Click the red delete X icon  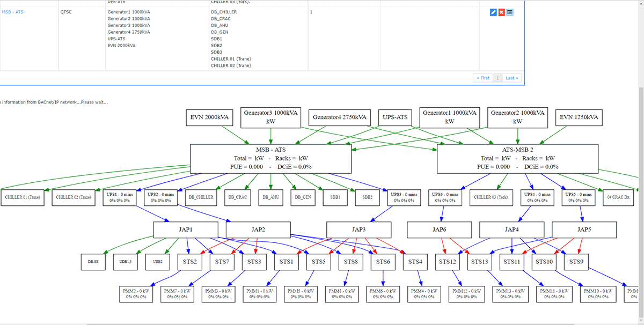[x=501, y=12]
